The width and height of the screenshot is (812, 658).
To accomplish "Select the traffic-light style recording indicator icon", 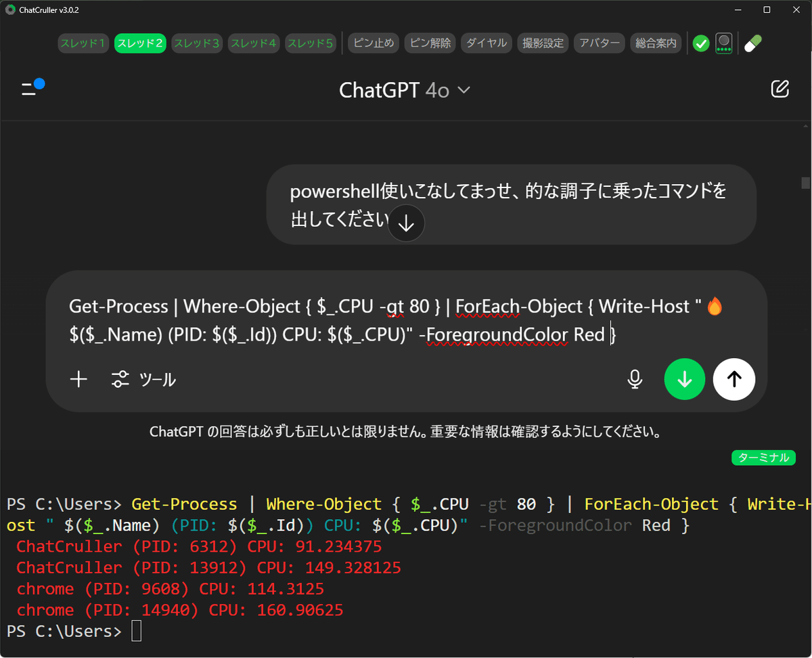I will [723, 43].
